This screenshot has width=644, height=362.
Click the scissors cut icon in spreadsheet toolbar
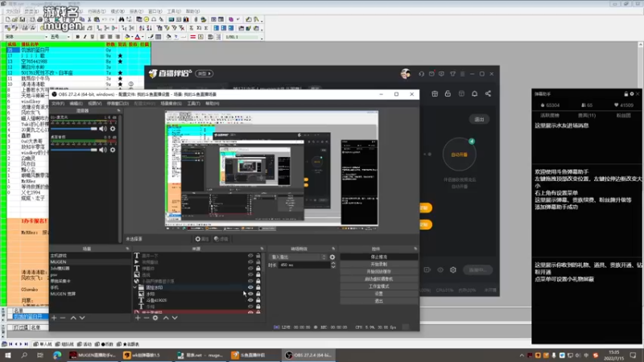pos(89,19)
